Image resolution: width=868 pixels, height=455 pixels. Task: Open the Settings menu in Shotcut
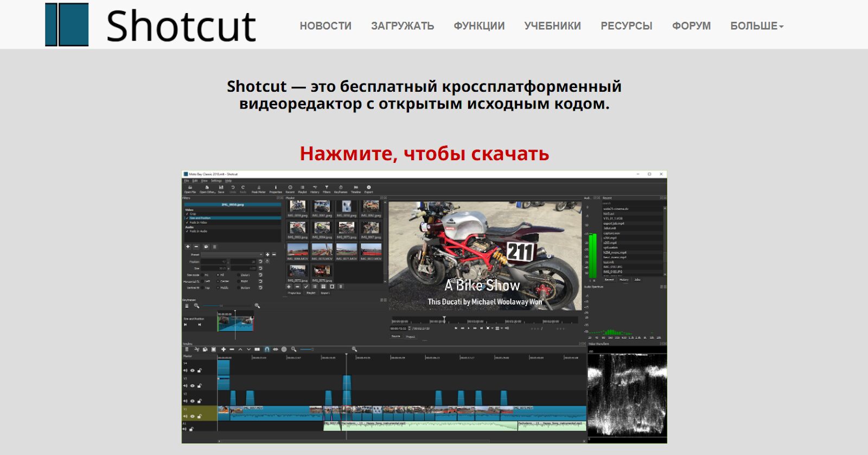(216, 181)
